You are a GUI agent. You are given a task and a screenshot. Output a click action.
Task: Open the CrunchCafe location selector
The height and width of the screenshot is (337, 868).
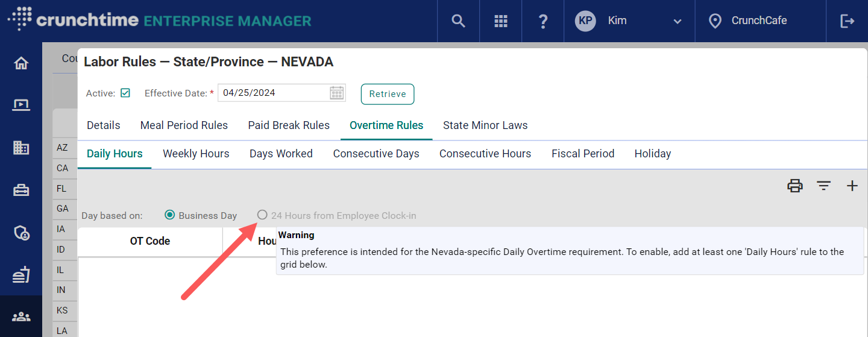click(x=750, y=21)
